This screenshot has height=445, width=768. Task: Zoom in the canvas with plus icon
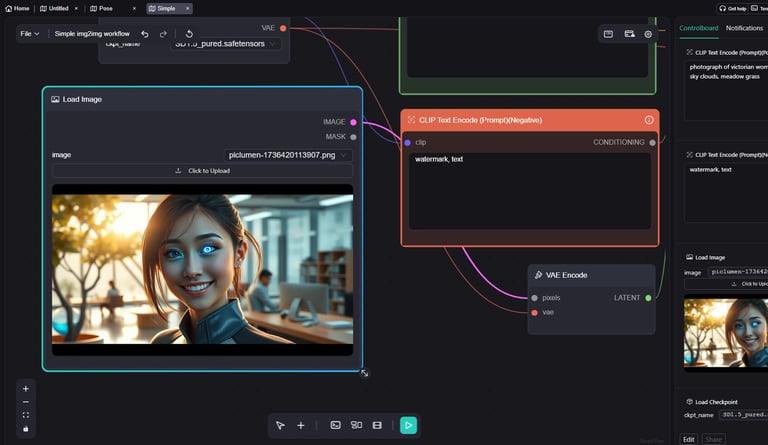(25, 389)
